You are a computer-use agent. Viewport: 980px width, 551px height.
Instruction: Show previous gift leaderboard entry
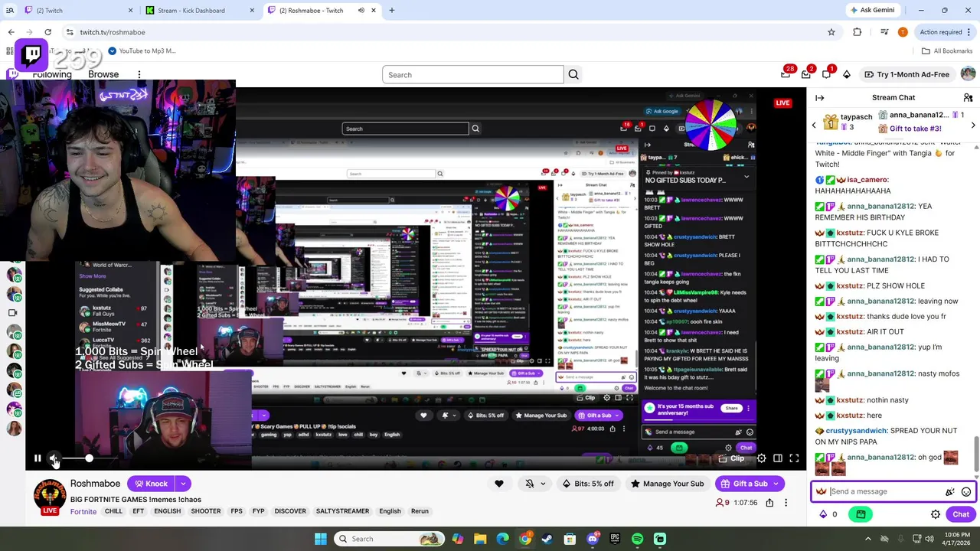(814, 125)
